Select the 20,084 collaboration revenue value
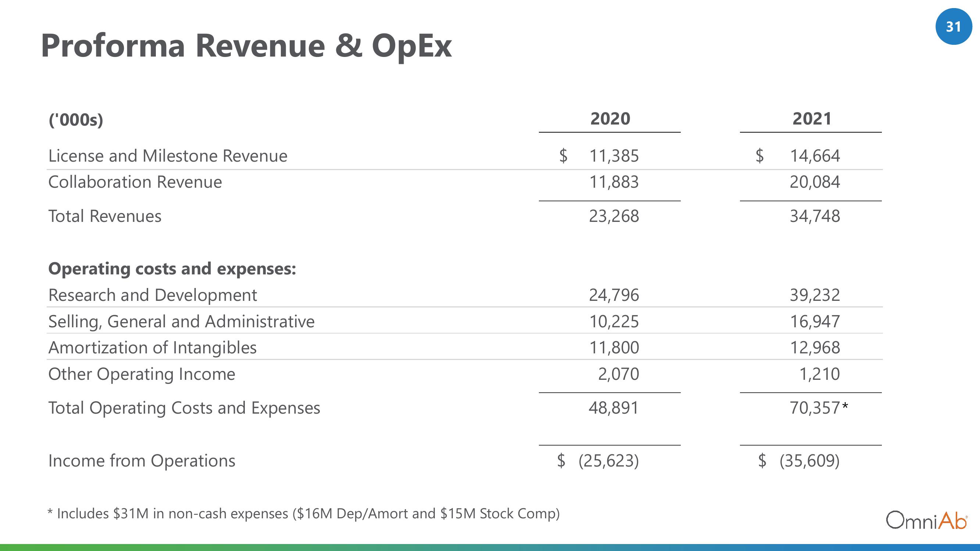The image size is (980, 551). (815, 182)
